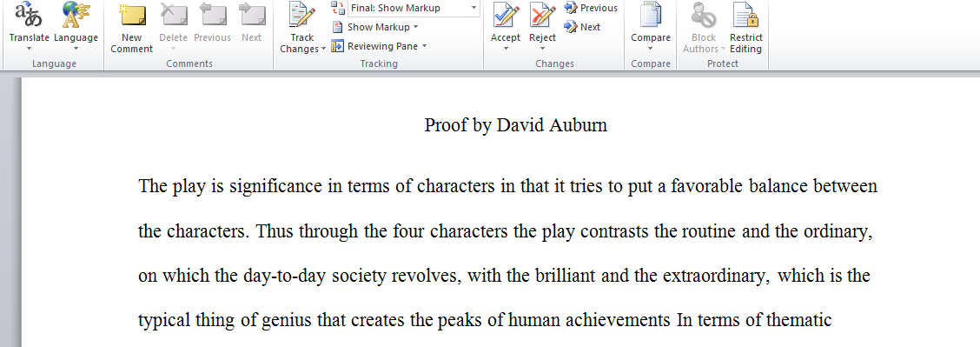Expand the Reviewing Pane dropdown arrow
The image size is (980, 347).
coord(424,46)
